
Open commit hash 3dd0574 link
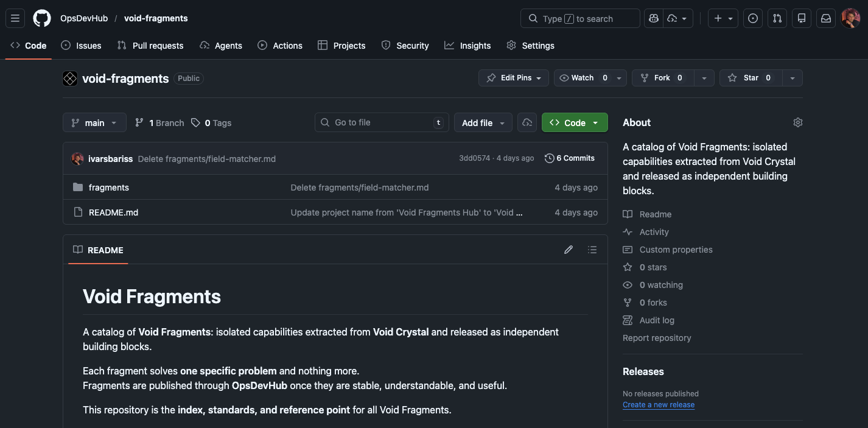tap(475, 158)
